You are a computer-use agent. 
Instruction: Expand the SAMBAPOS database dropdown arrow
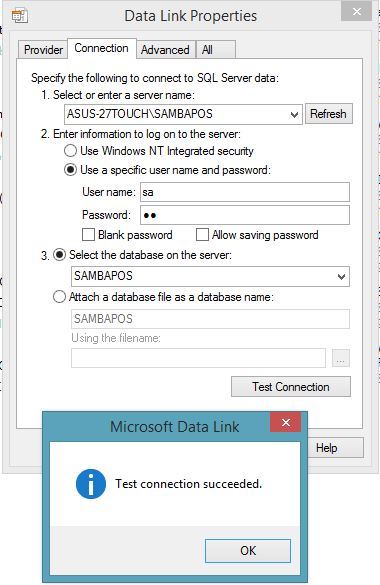coord(341,277)
